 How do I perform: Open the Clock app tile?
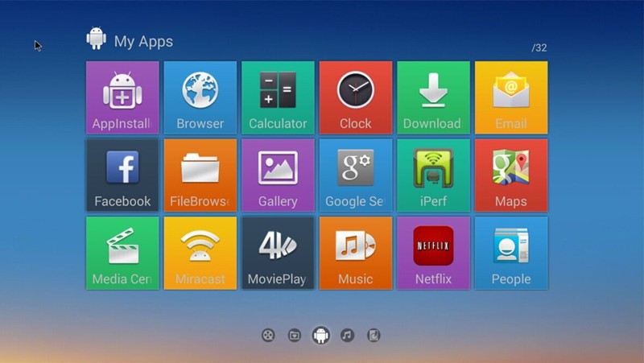pyautogui.click(x=355, y=97)
